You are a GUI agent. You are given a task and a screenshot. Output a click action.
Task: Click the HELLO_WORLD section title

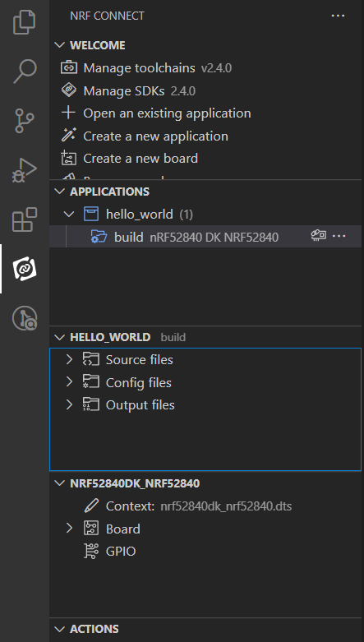(110, 337)
